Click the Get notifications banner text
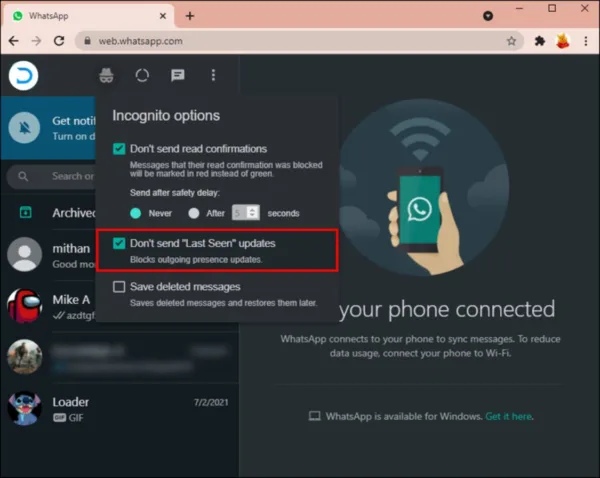This screenshot has width=600, height=478. pyautogui.click(x=73, y=121)
